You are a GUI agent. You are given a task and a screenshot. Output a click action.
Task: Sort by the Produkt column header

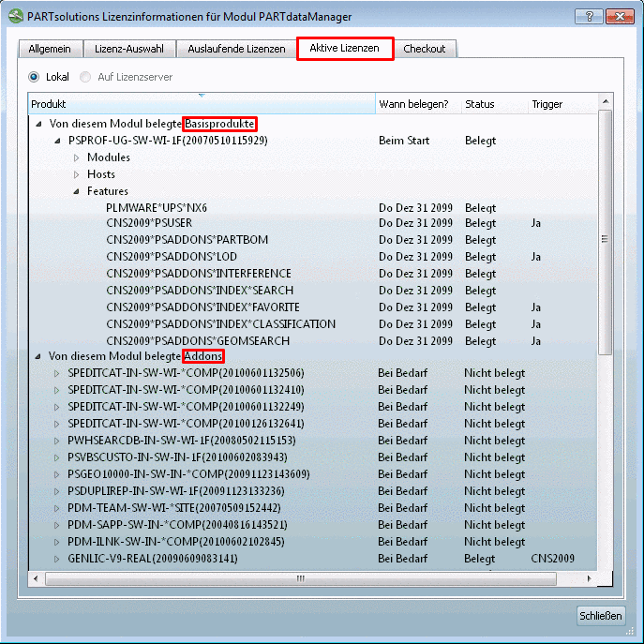point(202,104)
